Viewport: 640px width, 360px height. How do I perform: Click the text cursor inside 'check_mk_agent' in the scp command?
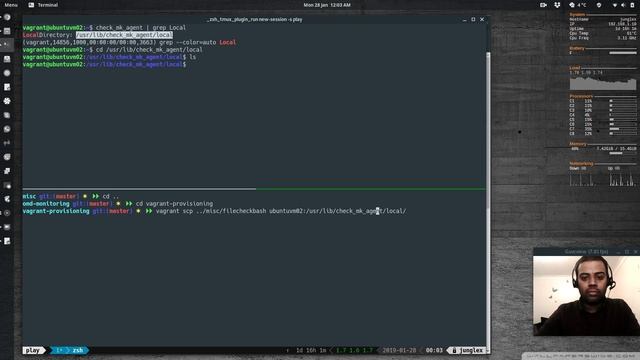pyautogui.click(x=378, y=211)
